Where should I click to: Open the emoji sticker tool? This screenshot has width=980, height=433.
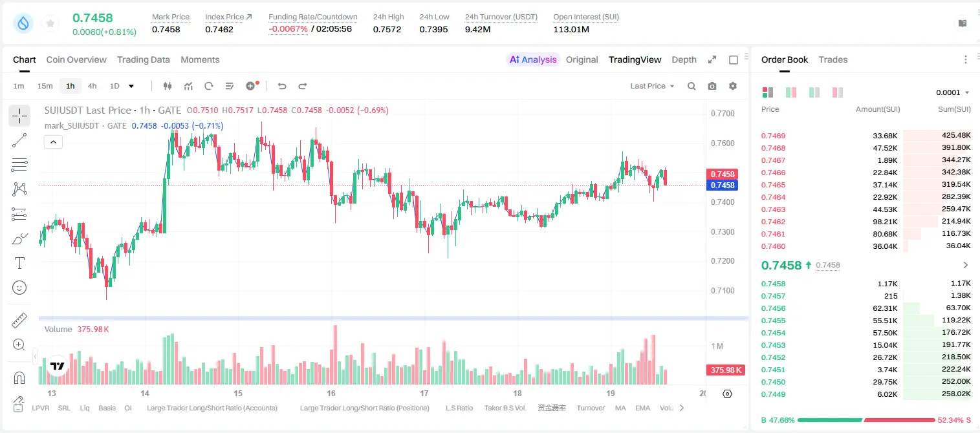(x=19, y=288)
